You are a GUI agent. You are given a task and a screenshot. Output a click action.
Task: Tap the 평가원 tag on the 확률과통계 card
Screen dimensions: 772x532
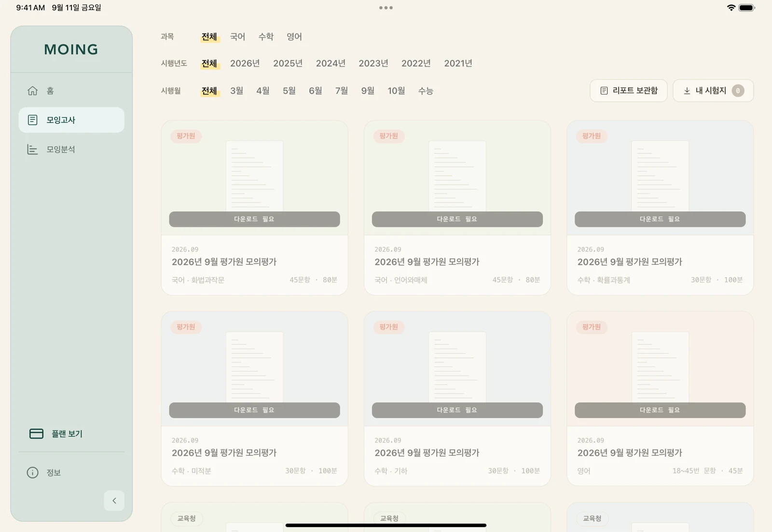[592, 136]
